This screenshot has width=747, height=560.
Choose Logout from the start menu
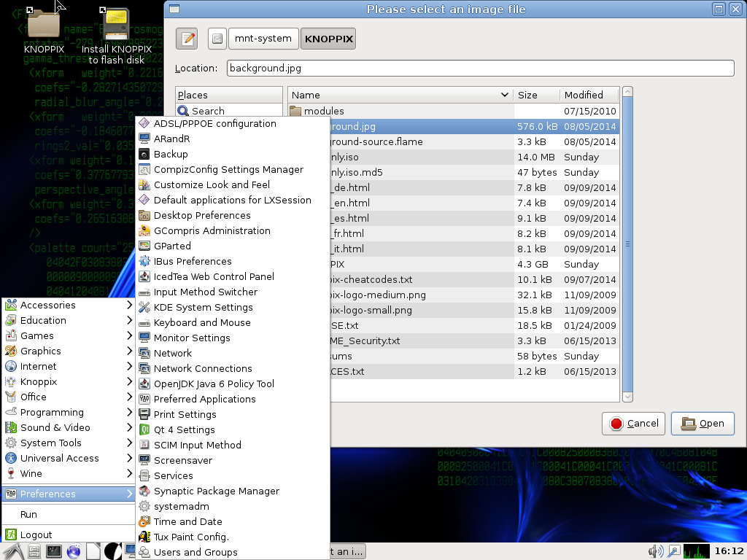[x=69, y=534]
